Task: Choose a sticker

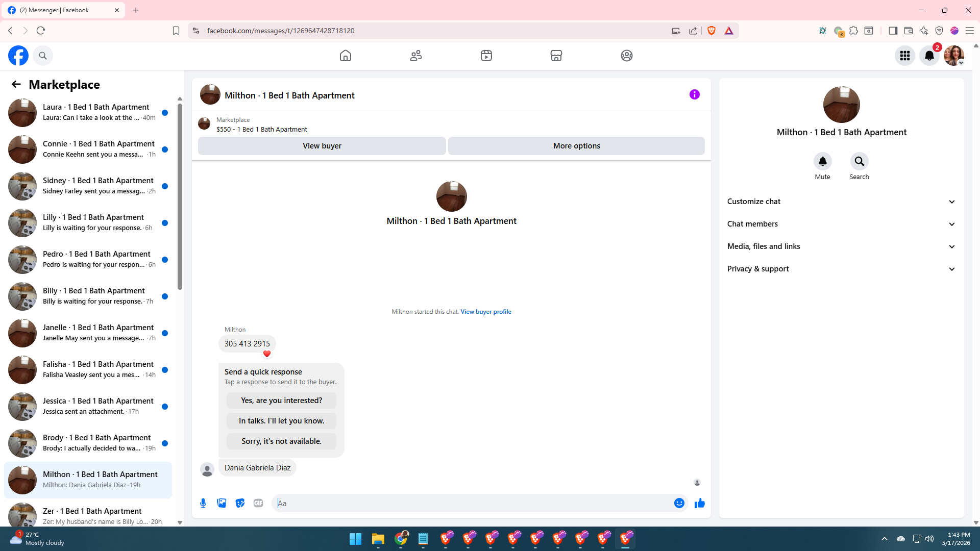Action: point(240,503)
